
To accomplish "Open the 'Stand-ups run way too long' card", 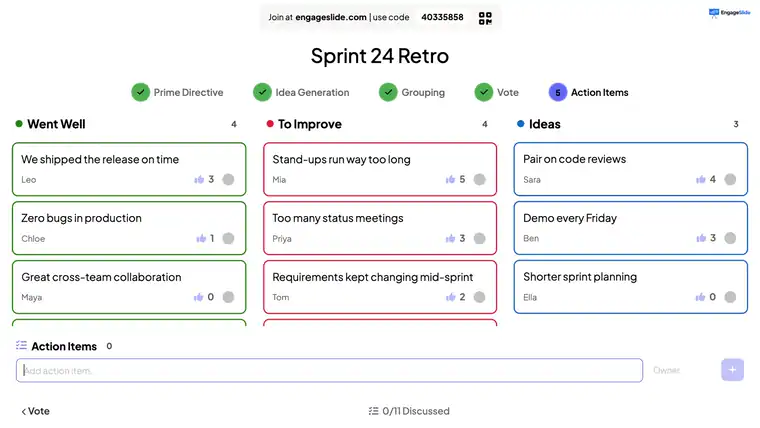I will (x=380, y=169).
